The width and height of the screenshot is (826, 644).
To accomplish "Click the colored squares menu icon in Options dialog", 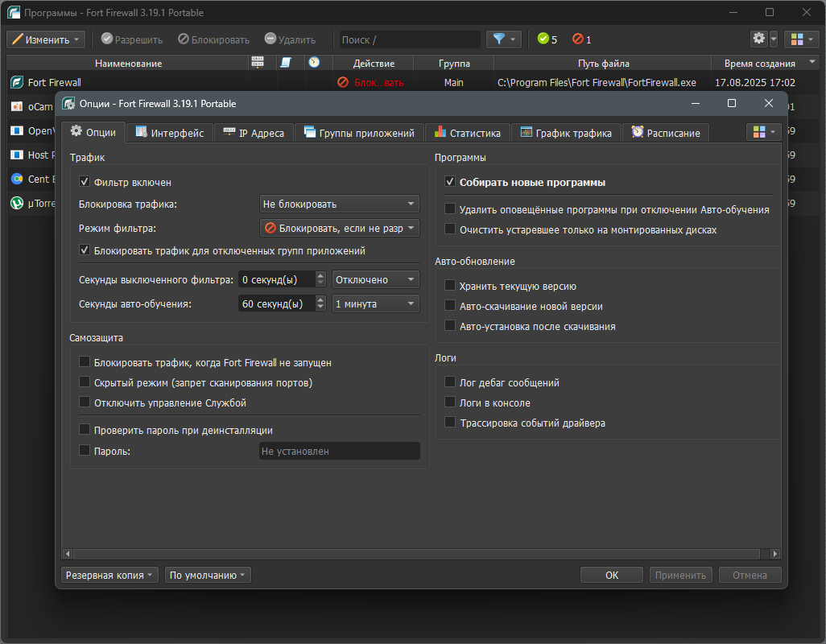I will (x=763, y=132).
